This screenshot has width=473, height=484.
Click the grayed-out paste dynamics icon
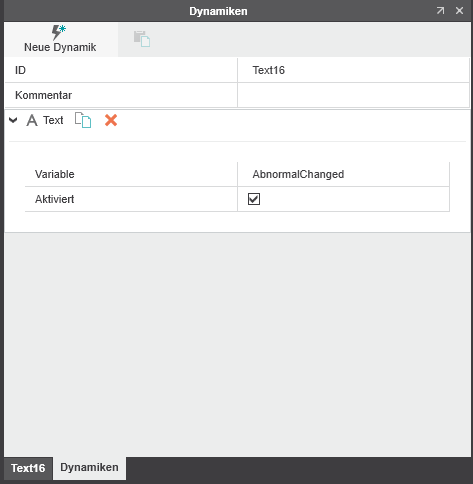[142, 39]
